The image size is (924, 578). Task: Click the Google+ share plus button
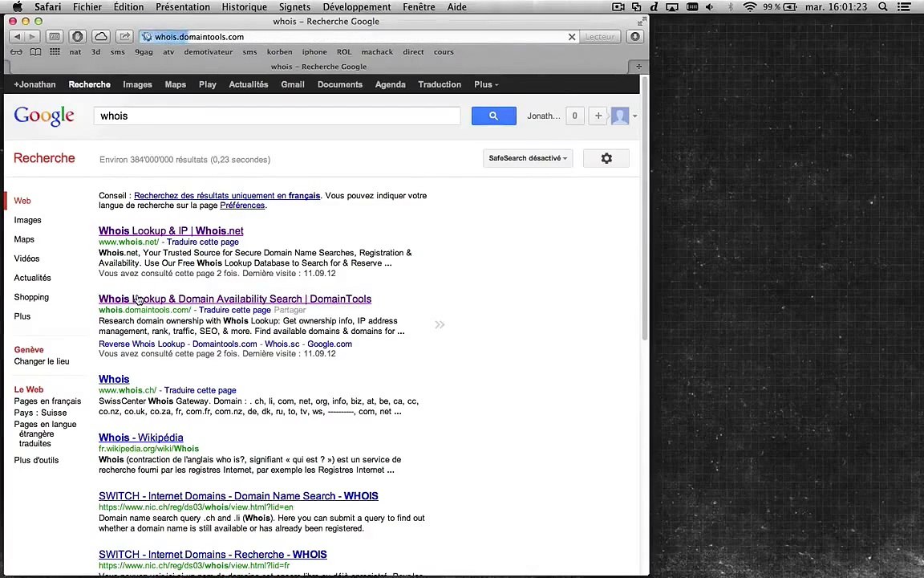pyautogui.click(x=598, y=116)
